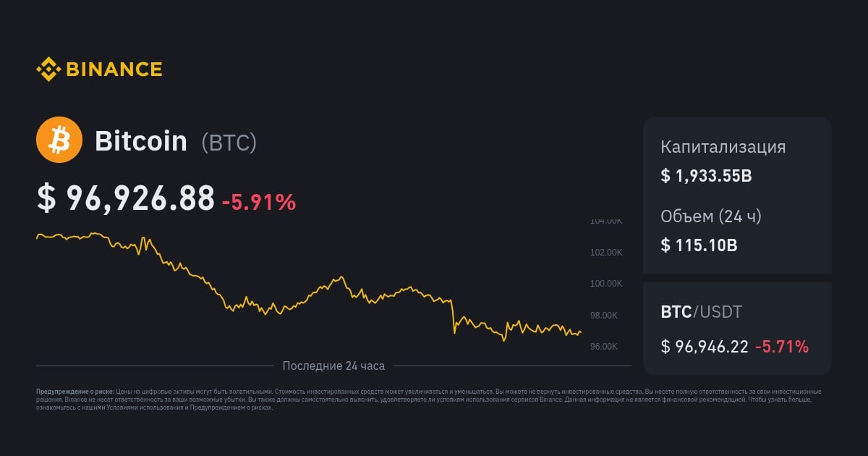Screen dimensions: 868x456
Task: Click the Binance diamond logo icon
Action: 48,69
